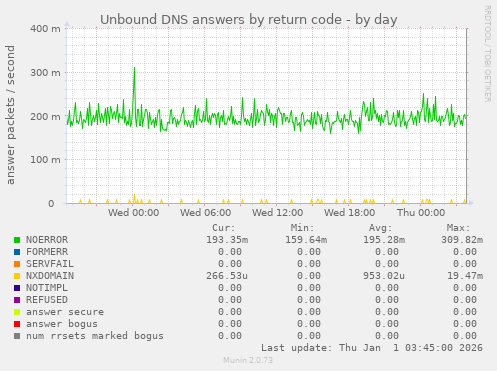Click the dark blue NOTIMPL legend swatch

pos(17,288)
